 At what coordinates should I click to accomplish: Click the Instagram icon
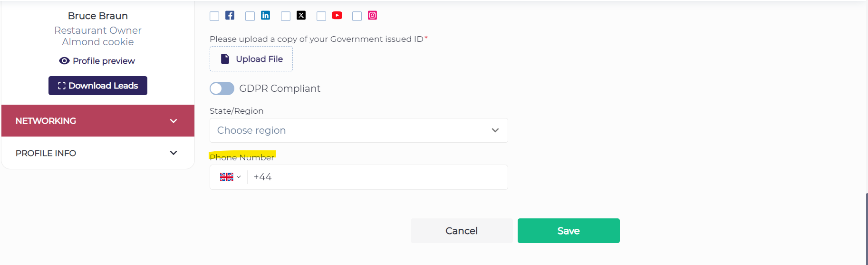pyautogui.click(x=373, y=15)
